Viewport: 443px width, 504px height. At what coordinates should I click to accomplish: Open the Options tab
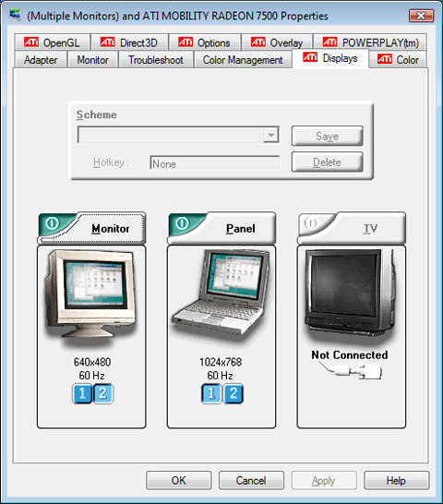pyautogui.click(x=205, y=42)
